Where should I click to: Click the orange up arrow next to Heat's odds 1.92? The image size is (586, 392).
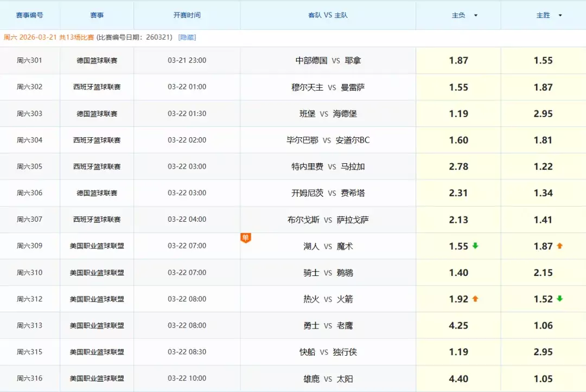(x=476, y=299)
